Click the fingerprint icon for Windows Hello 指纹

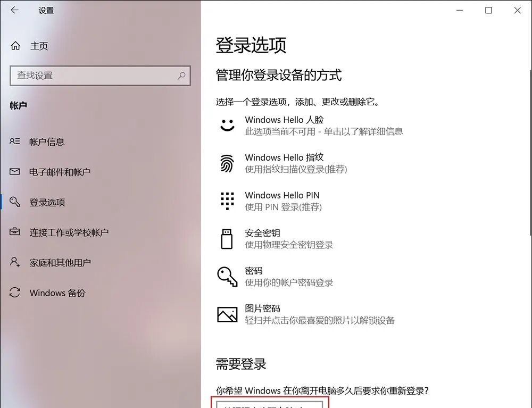click(227, 163)
